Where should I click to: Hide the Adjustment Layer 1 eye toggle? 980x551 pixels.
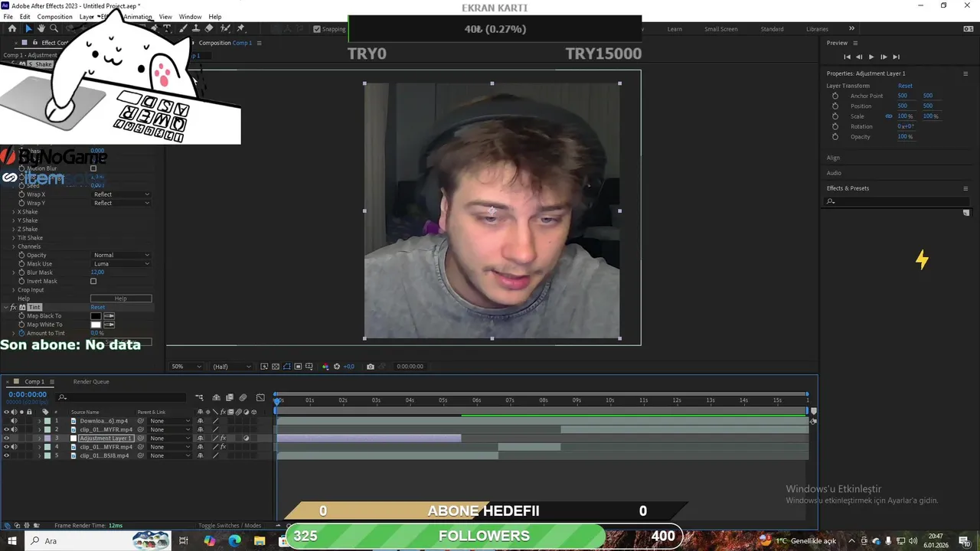7,439
